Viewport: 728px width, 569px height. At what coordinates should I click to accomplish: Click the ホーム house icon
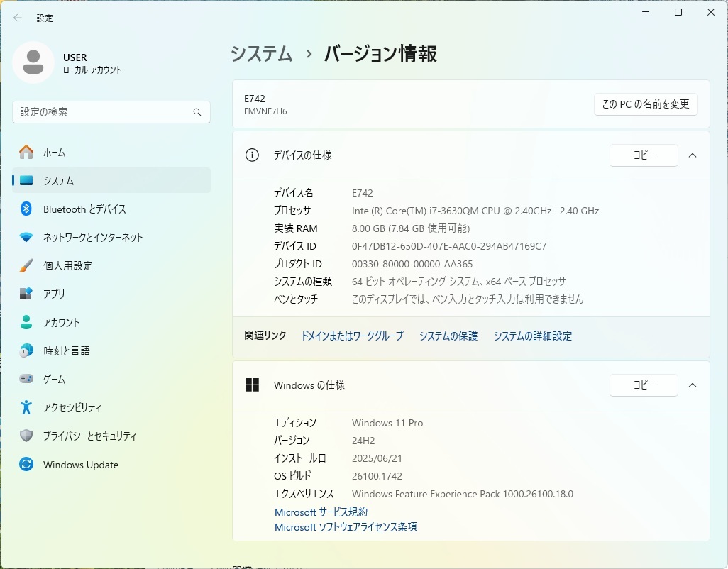coord(26,153)
